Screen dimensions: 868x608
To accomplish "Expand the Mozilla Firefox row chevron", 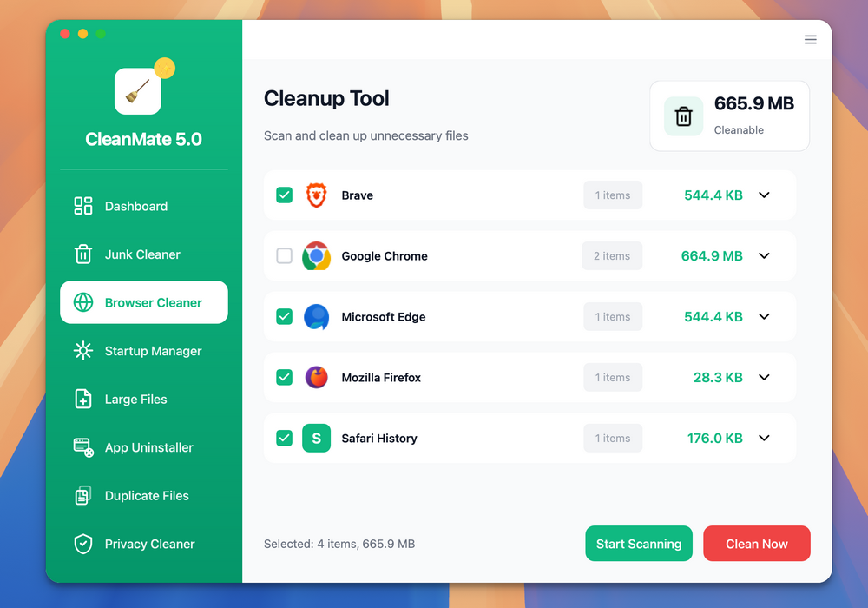I will pyautogui.click(x=764, y=377).
